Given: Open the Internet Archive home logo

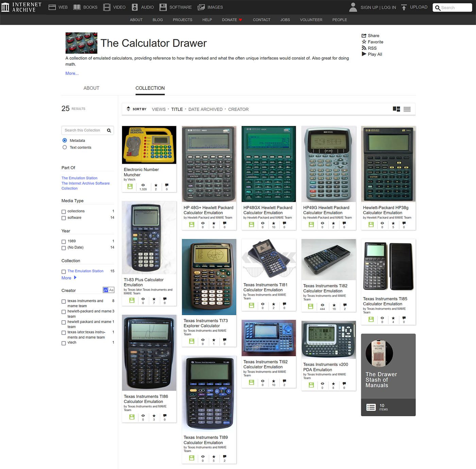Looking at the screenshot, I should [x=21, y=7].
